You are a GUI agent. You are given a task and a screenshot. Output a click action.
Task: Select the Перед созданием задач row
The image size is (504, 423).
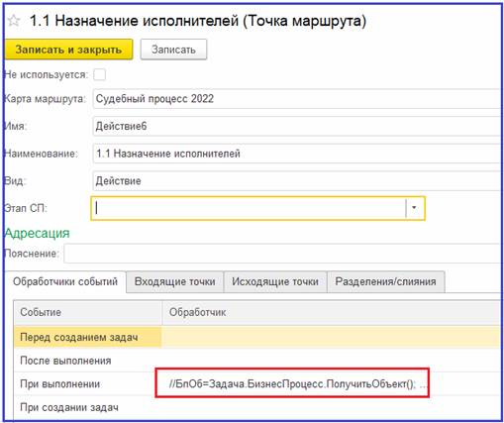coord(257,337)
